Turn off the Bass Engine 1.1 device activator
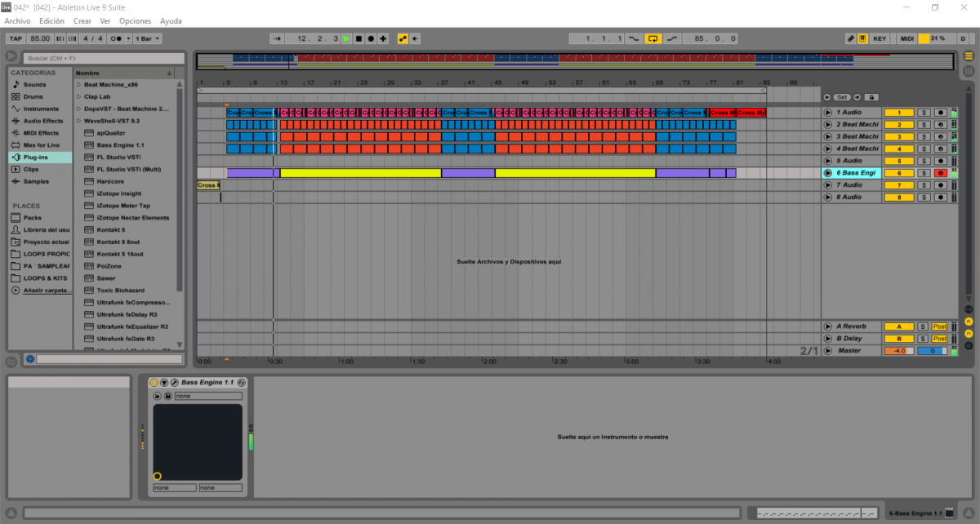 (154, 383)
